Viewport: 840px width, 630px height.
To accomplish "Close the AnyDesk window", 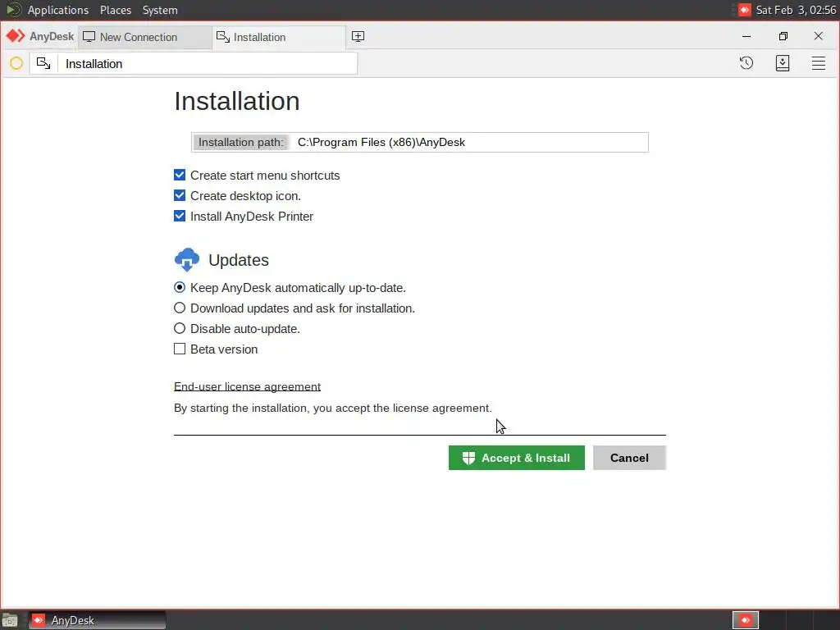I will click(x=818, y=36).
